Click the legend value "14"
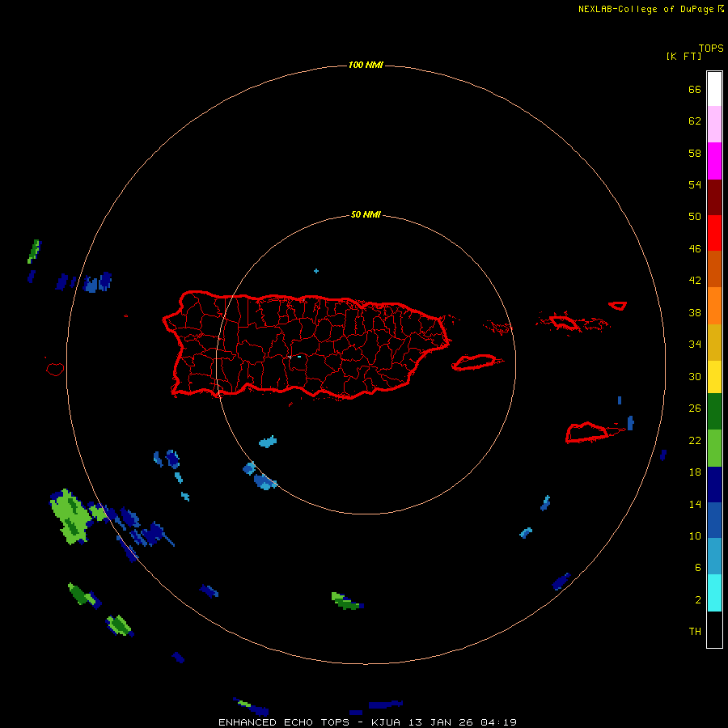The image size is (728, 728). pyautogui.click(x=695, y=504)
